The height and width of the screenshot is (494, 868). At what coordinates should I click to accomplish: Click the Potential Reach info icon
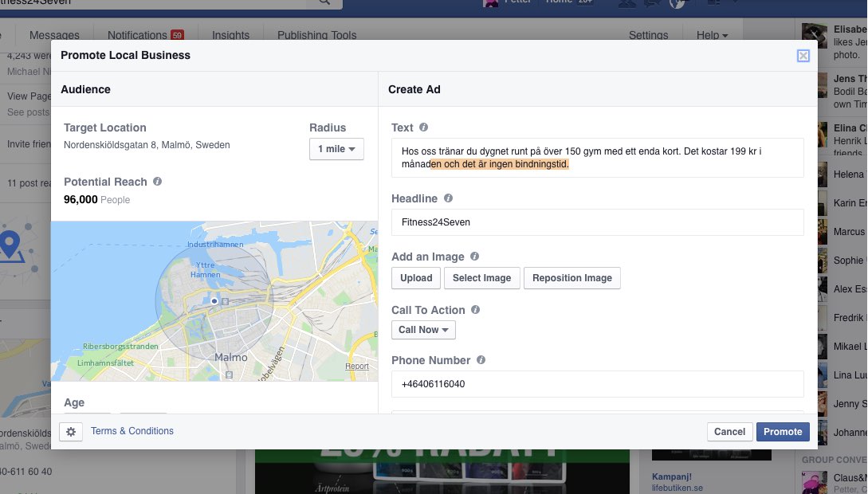coord(157,182)
